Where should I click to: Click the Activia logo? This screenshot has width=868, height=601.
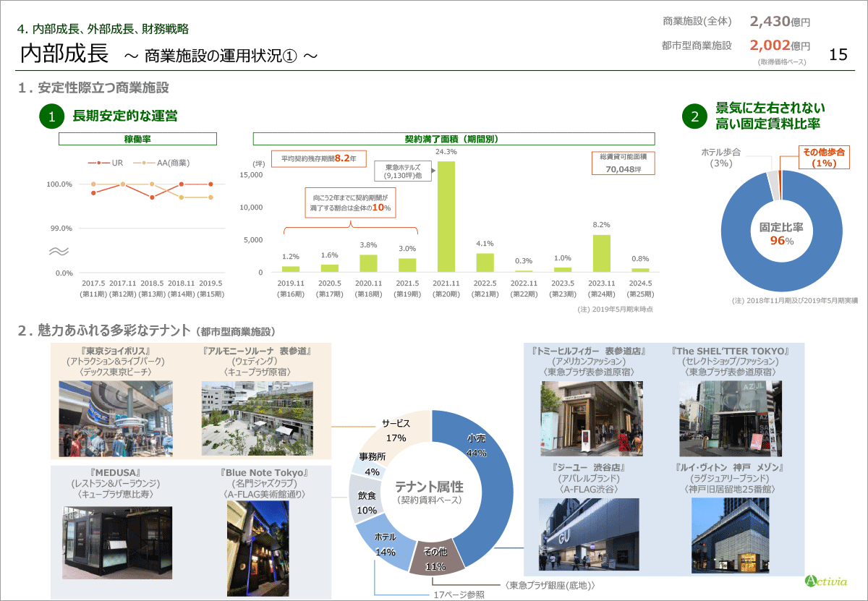(x=825, y=581)
